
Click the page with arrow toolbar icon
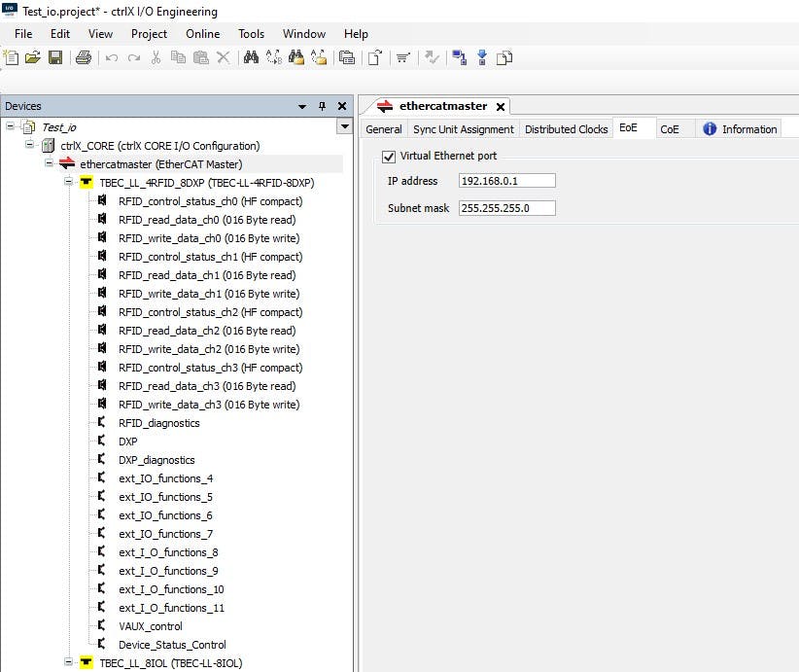click(375, 57)
